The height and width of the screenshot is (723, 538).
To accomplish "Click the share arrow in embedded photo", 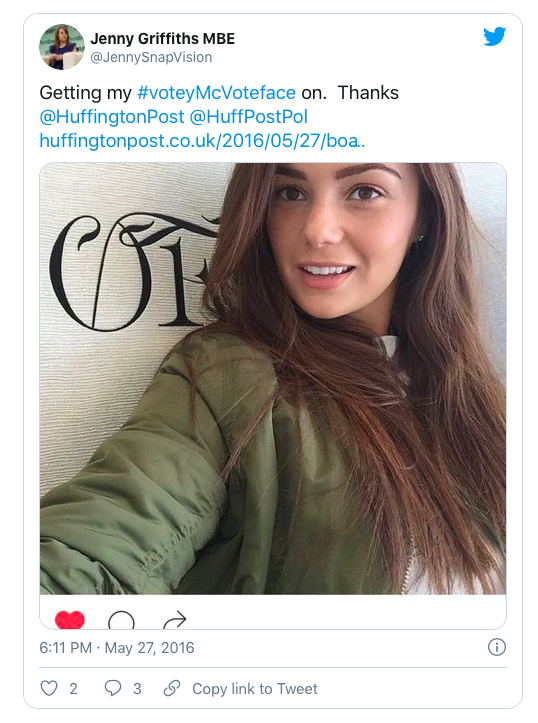I will coord(175,620).
